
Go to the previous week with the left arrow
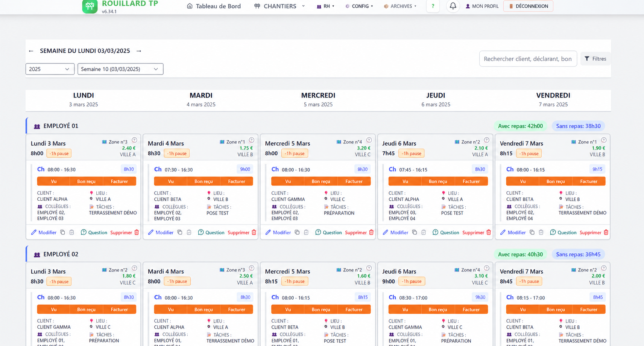pos(31,51)
